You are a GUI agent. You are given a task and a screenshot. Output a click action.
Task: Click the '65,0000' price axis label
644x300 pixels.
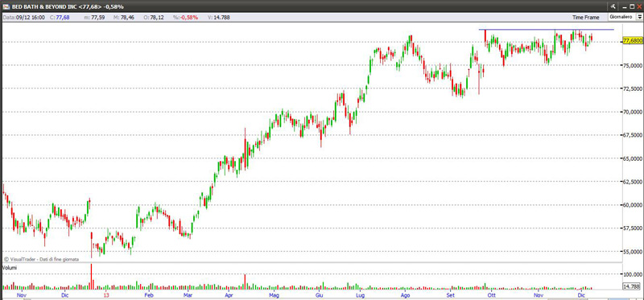point(632,158)
